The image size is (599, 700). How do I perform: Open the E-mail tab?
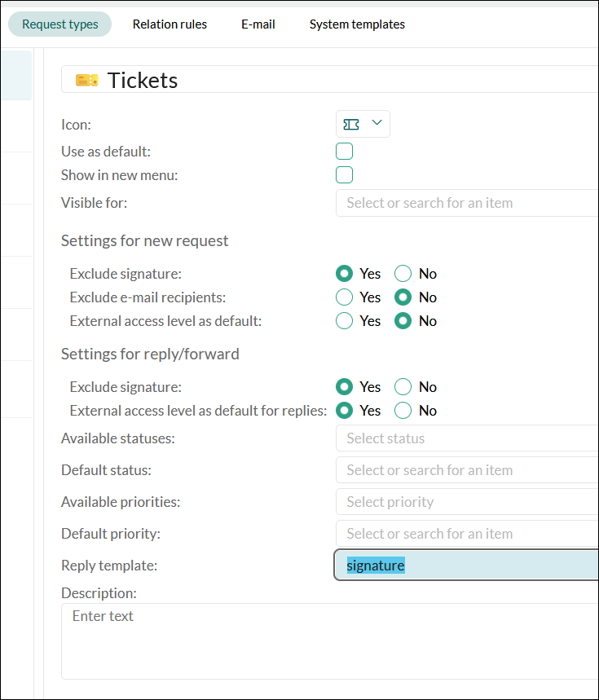tap(258, 24)
